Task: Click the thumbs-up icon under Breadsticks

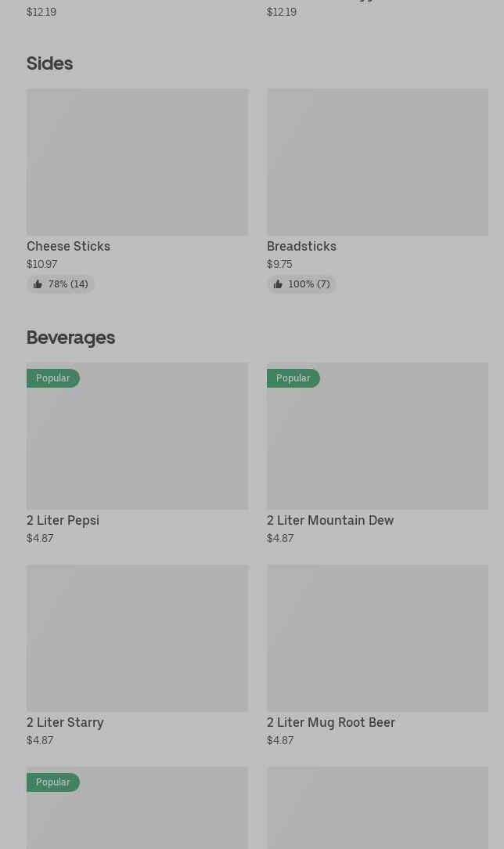Action: [278, 284]
